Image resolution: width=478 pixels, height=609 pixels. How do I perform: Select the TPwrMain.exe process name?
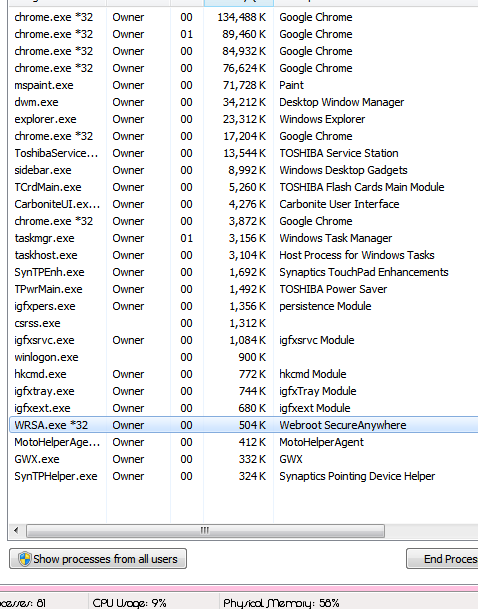point(48,289)
